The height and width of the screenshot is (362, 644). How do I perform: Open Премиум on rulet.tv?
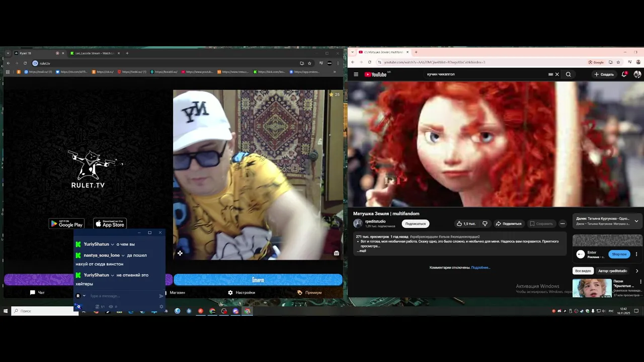tap(309, 293)
